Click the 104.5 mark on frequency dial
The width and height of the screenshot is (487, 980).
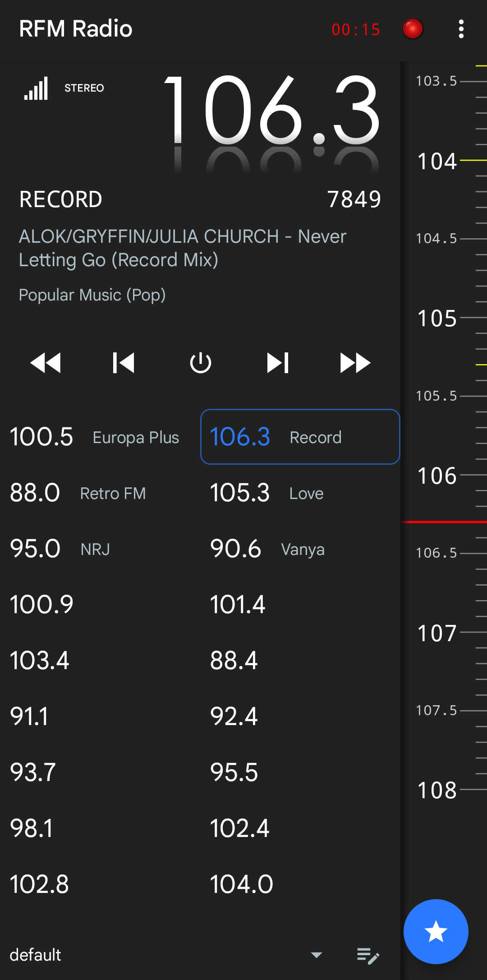click(x=436, y=239)
